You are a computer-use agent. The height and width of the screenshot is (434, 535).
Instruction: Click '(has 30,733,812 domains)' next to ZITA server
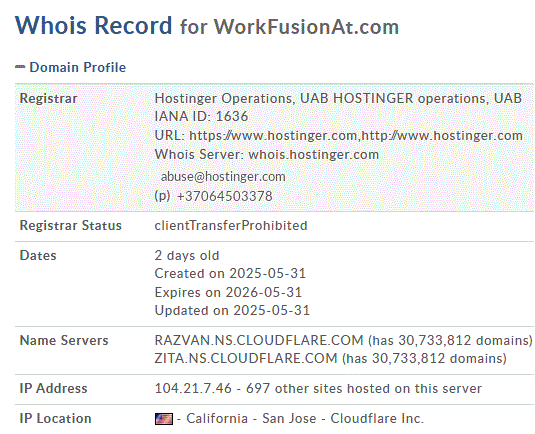424,358
